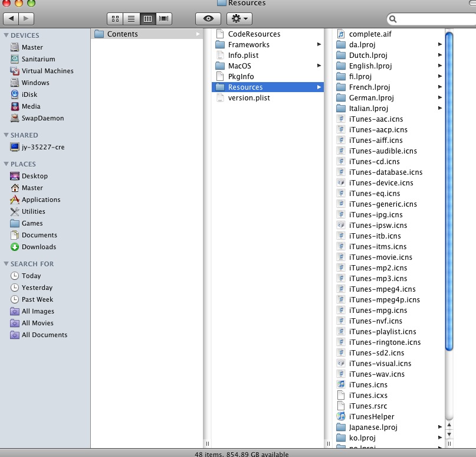Open the Applications icon in Places
476x457 pixels.
click(x=15, y=200)
